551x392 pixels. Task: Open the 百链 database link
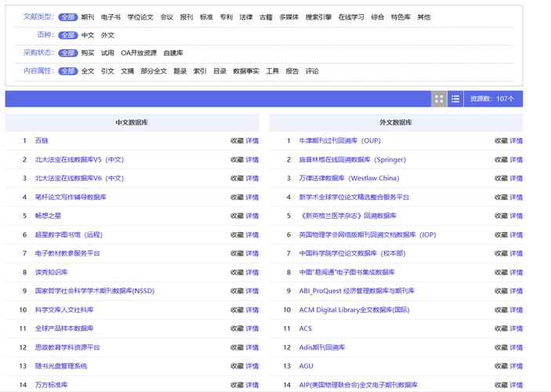[42, 140]
